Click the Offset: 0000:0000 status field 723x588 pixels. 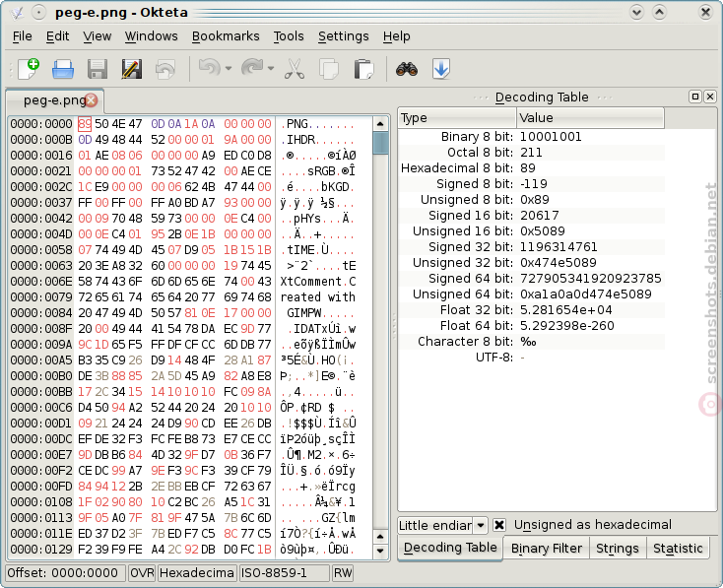66,573
